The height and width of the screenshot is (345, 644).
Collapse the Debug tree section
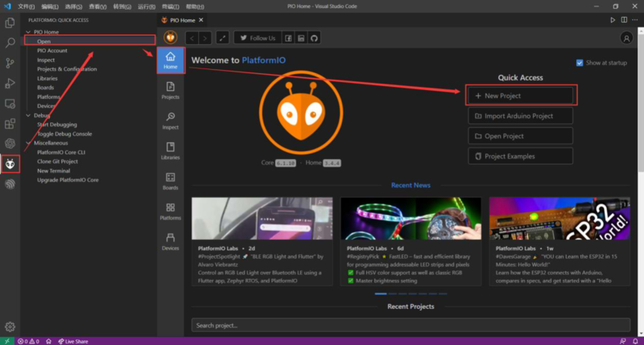[x=29, y=115]
